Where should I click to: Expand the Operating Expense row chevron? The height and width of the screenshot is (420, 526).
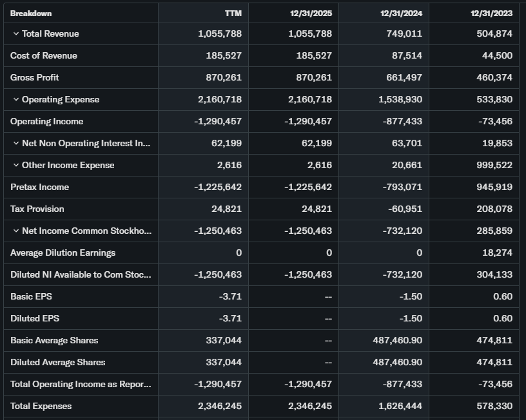pos(15,99)
